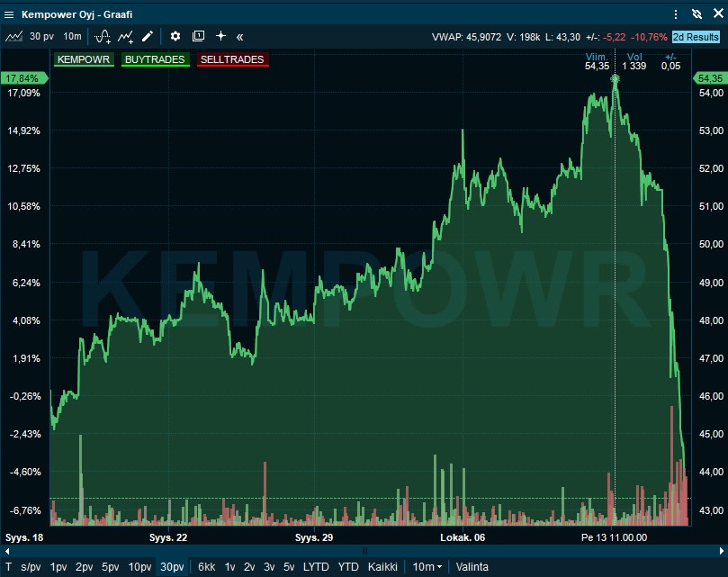This screenshot has height=577, width=728.
Task: Click the VWAP: 45,9072 value
Action: click(466, 37)
